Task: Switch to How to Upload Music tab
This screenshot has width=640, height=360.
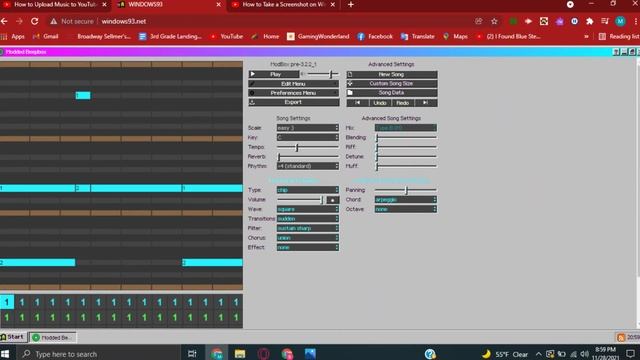Action: pos(55,4)
